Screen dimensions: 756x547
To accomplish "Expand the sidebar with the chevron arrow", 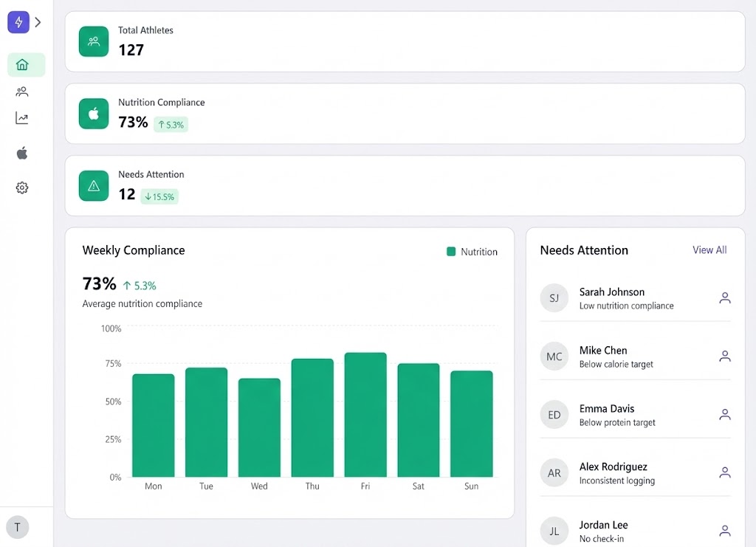I will [x=38, y=22].
